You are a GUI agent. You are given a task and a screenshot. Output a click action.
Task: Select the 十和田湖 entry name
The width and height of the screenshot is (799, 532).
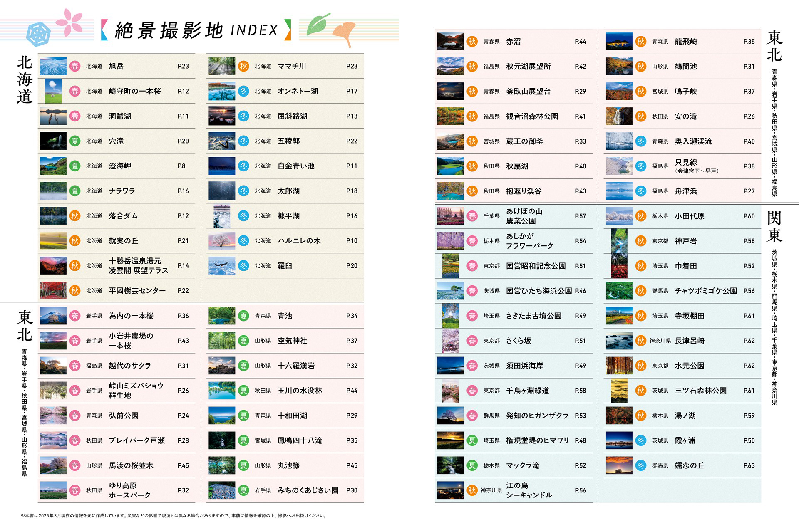click(x=292, y=416)
